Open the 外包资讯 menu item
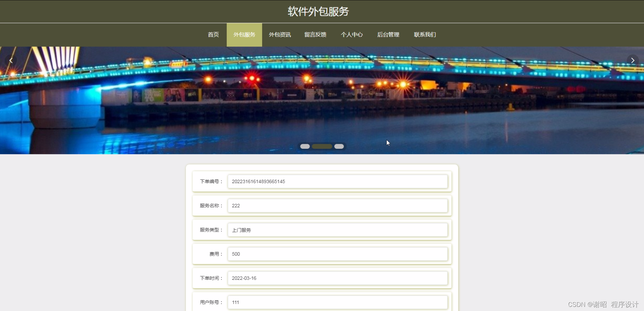644x311 pixels. pos(280,35)
